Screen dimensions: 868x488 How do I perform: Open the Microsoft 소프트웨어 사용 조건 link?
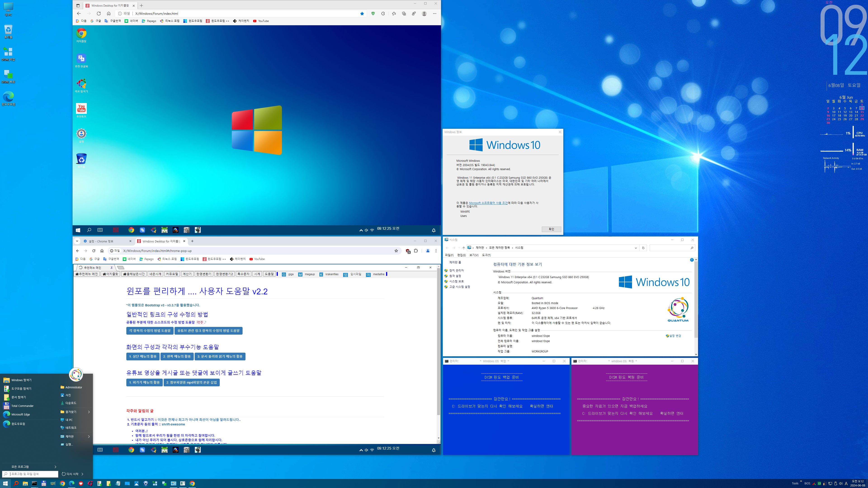488,203
